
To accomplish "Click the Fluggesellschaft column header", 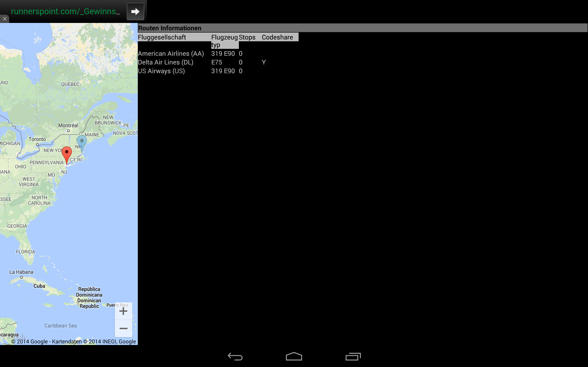I will point(162,37).
